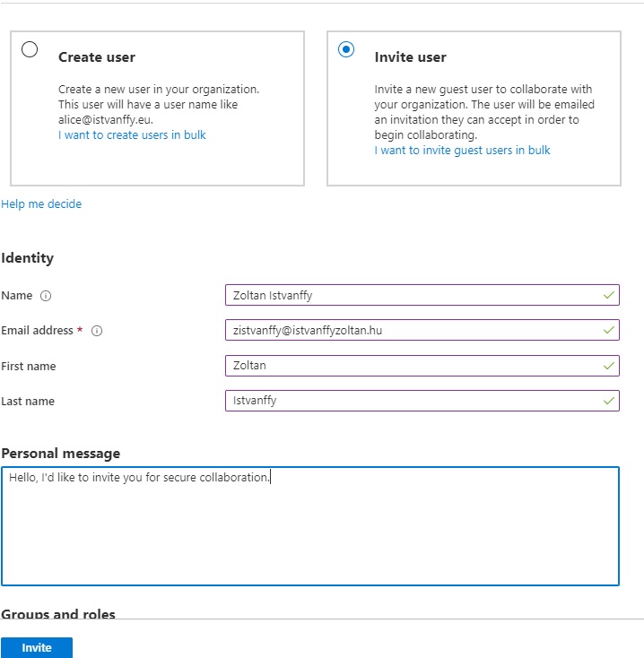Click the Create user card title
644x658 pixels.
coord(97,57)
